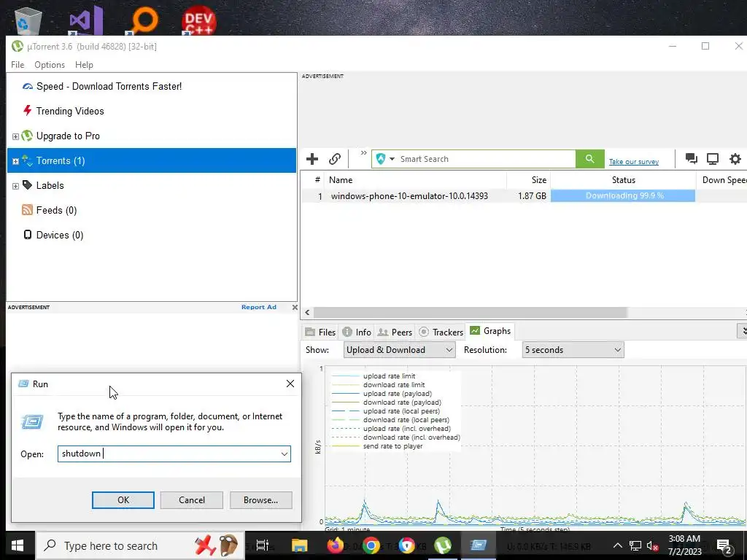
Task: Click the scroll left arrow of torrent list
Action: click(307, 312)
